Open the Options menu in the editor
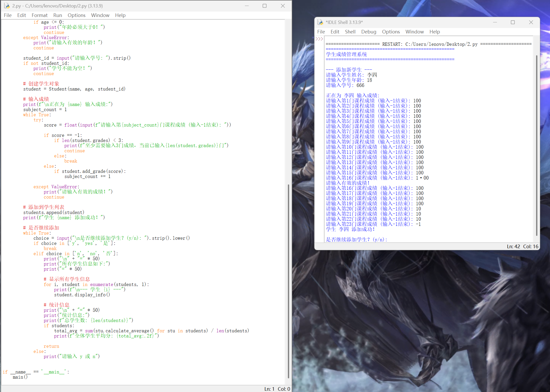This screenshot has height=392, width=550. (76, 15)
